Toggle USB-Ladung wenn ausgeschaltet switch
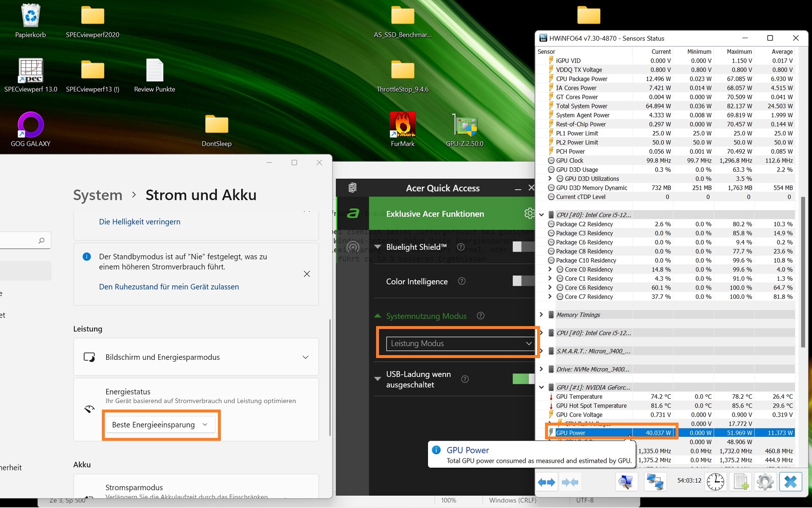 (524, 379)
